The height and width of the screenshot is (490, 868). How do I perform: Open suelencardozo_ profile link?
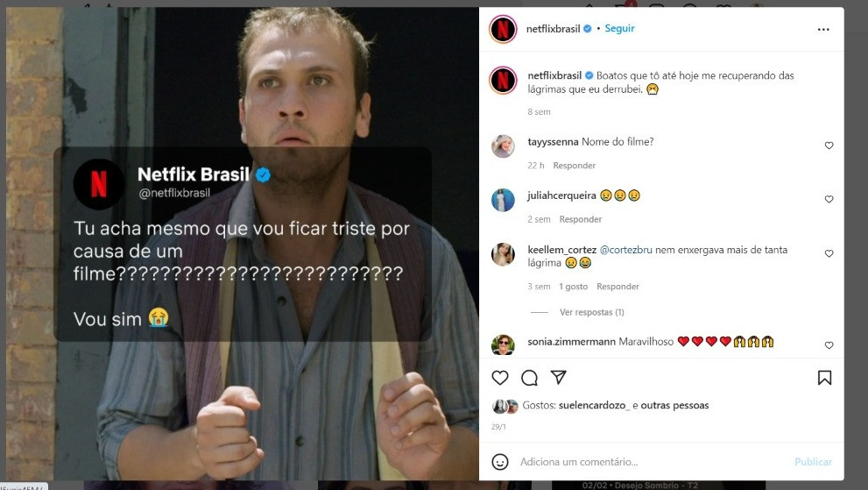pos(594,405)
